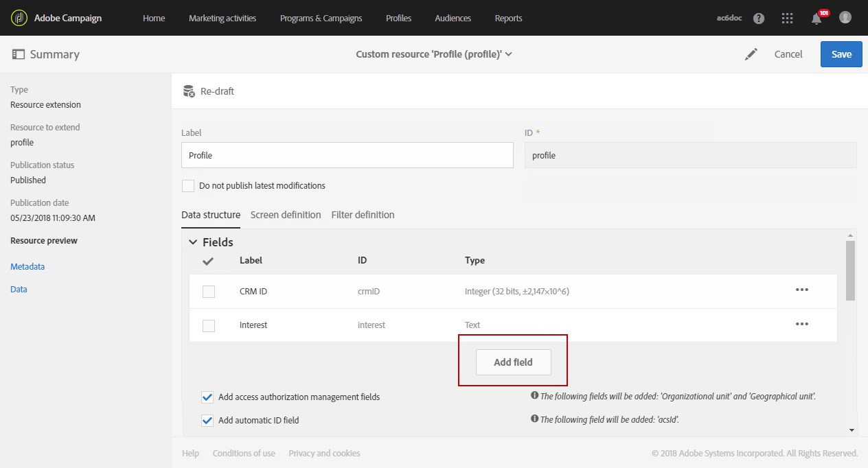Click the Re-draft database icon

[189, 91]
